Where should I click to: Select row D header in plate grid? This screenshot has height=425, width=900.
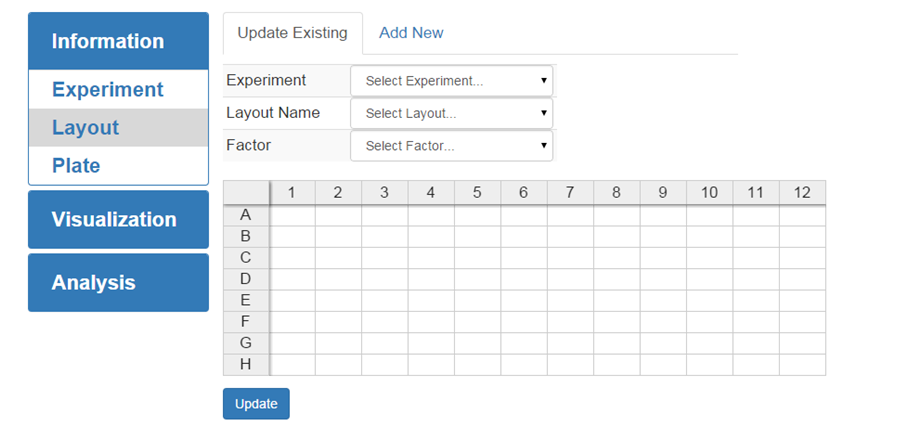[246, 279]
